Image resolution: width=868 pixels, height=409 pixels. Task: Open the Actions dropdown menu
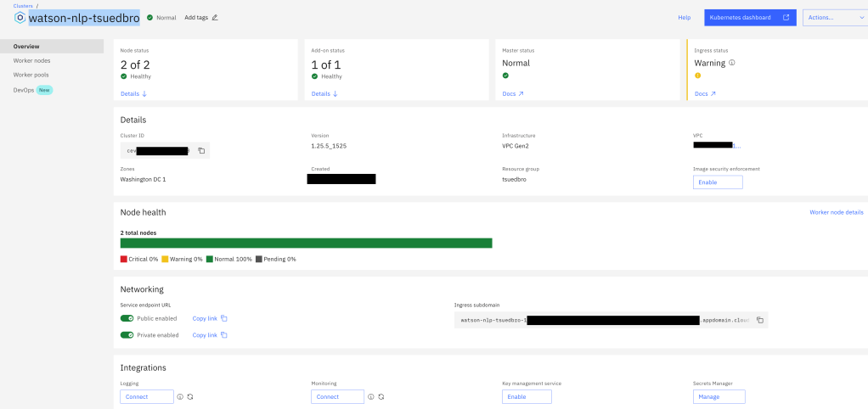click(x=834, y=17)
